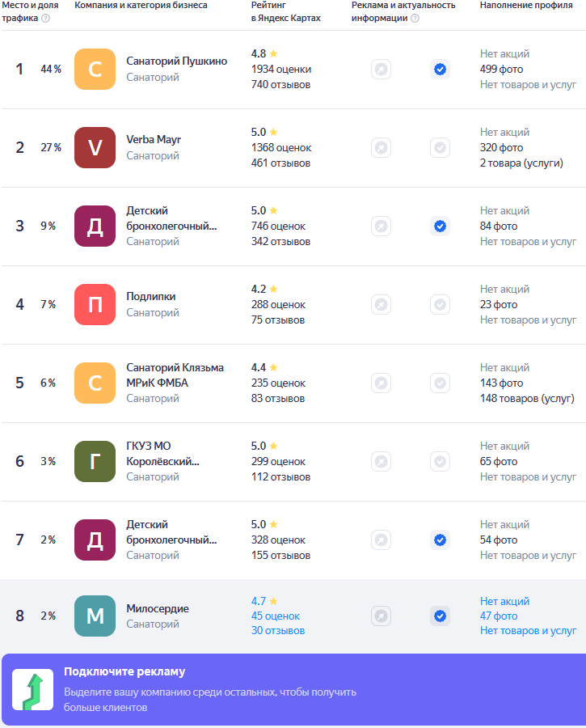Click the orange 'С' avatar for Санаторий Клязьма
This screenshot has width=586, height=728.
pos(95,383)
